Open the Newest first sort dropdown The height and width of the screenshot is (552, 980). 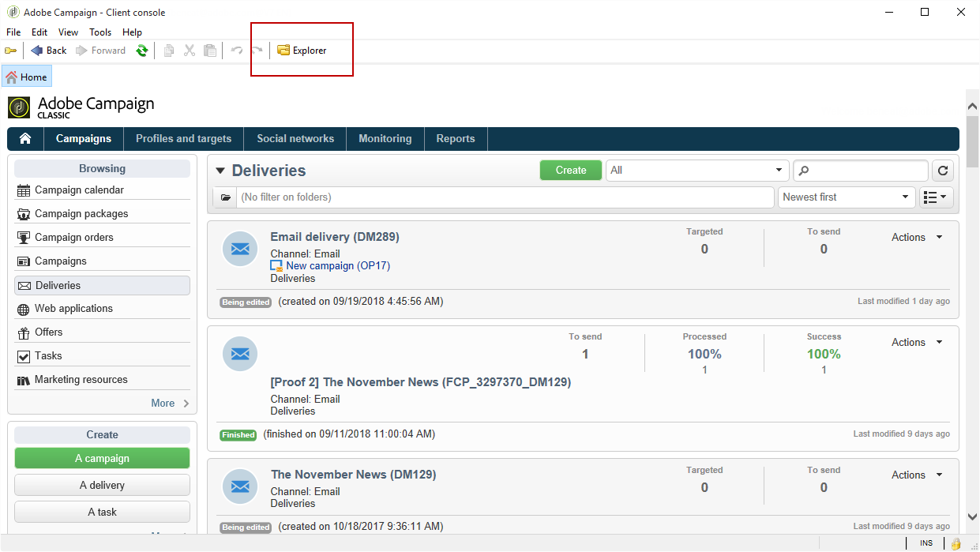847,197
